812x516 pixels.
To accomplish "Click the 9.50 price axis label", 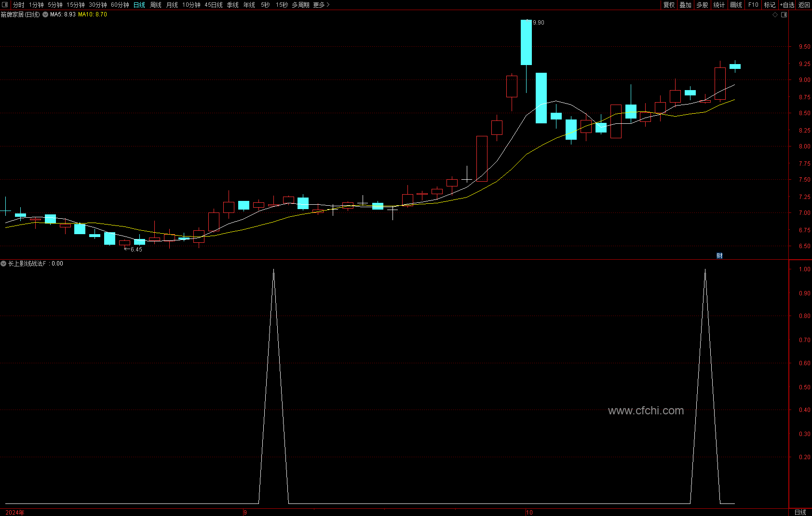I will tap(804, 47).
